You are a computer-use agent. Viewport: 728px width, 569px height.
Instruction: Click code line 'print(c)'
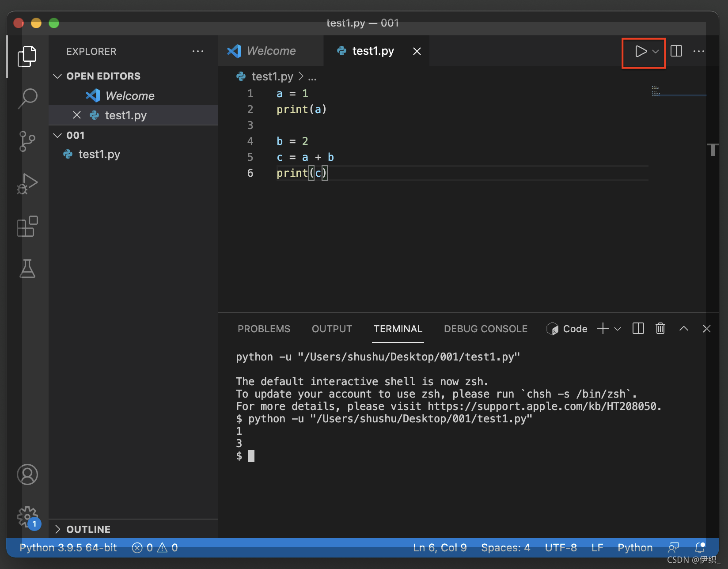[302, 173]
